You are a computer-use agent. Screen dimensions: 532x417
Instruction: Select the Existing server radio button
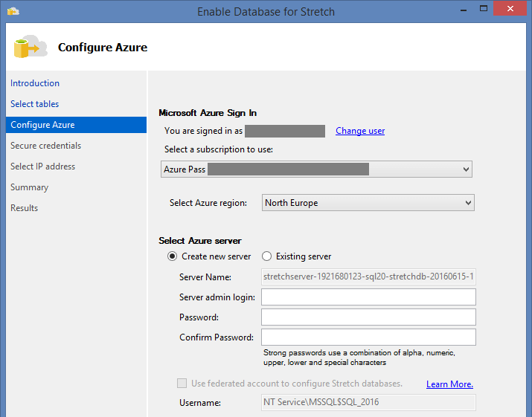tap(266, 256)
